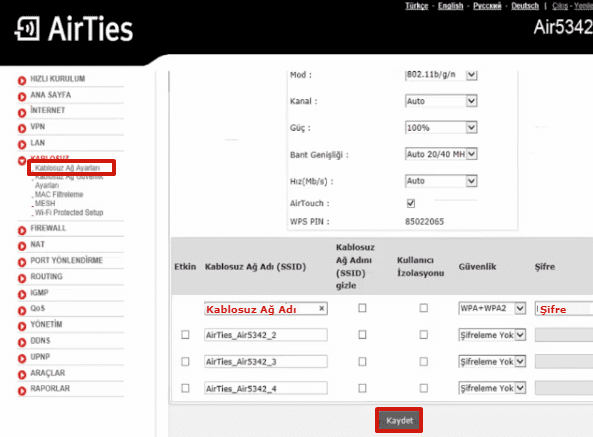This screenshot has height=437, width=593.
Task: Click the arrow icon beside ANA SAYFA
Action: click(x=22, y=96)
